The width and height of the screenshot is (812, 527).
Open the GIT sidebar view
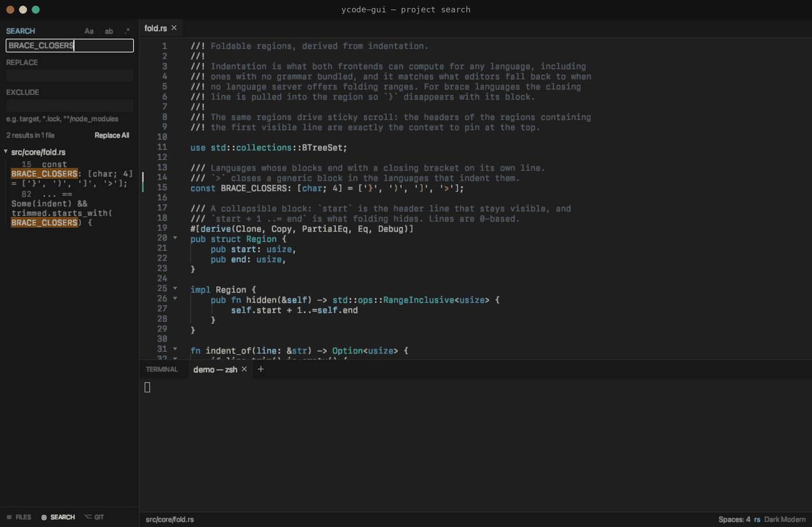(x=94, y=517)
